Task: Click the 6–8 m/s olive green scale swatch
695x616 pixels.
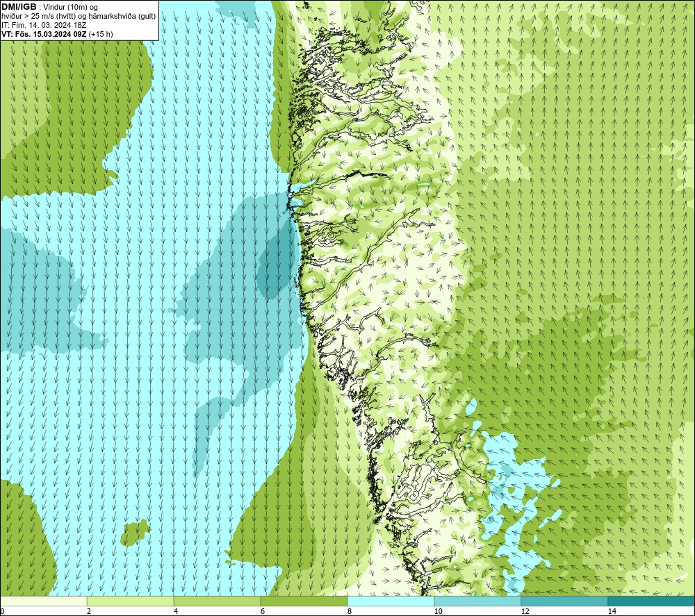Action: [304, 601]
